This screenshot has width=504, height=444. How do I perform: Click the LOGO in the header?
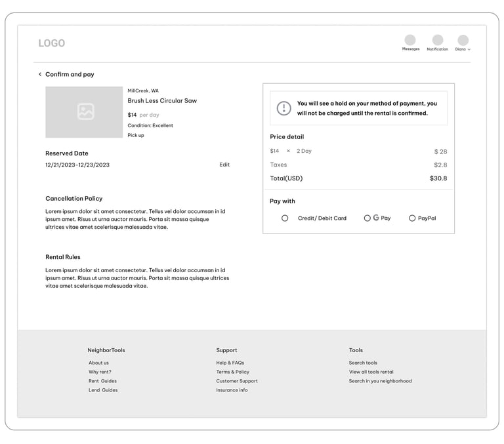(x=51, y=43)
